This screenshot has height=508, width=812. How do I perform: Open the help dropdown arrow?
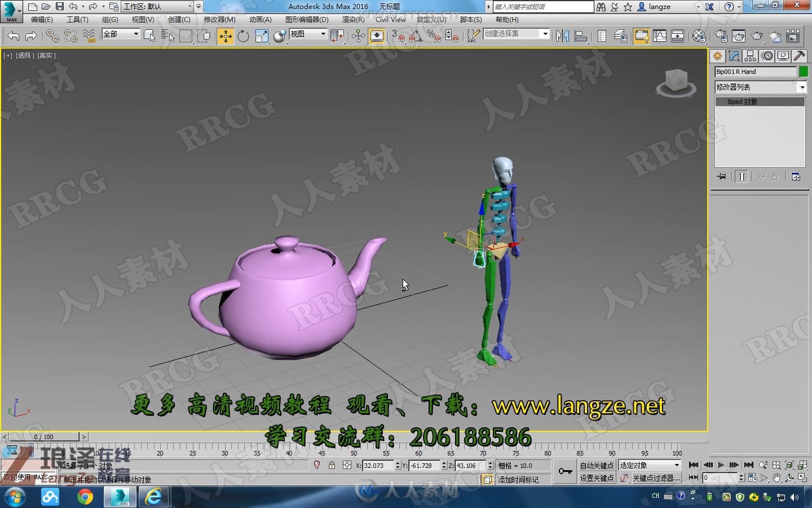tap(740, 7)
